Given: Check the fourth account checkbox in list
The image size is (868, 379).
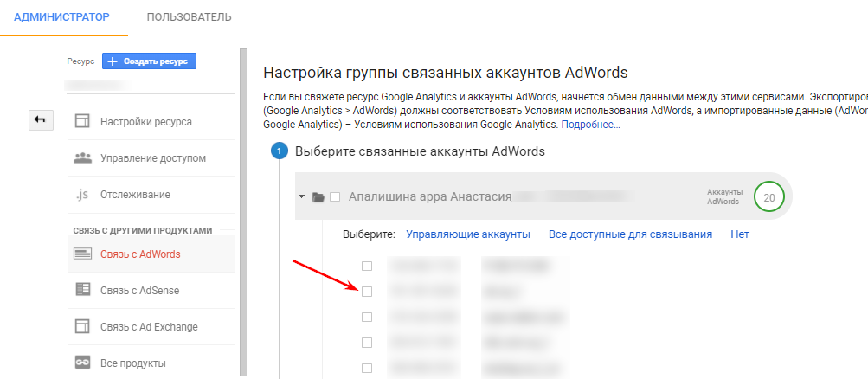Looking at the screenshot, I should (366, 343).
